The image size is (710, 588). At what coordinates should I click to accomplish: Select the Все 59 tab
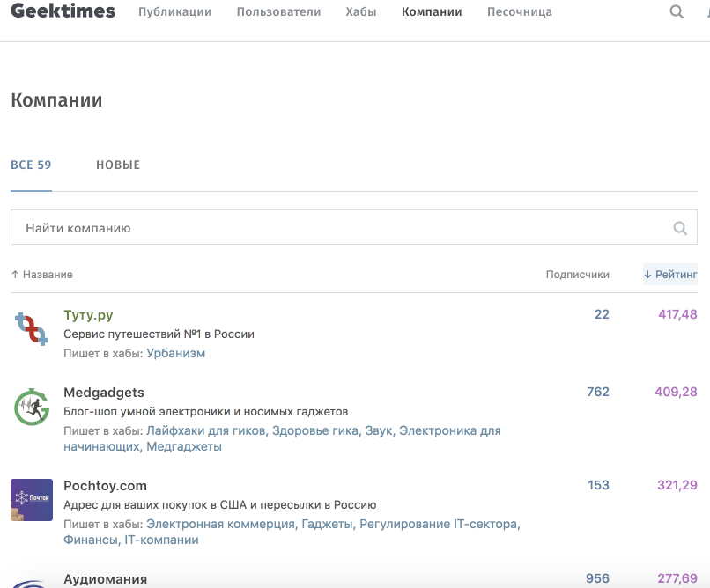click(x=31, y=165)
